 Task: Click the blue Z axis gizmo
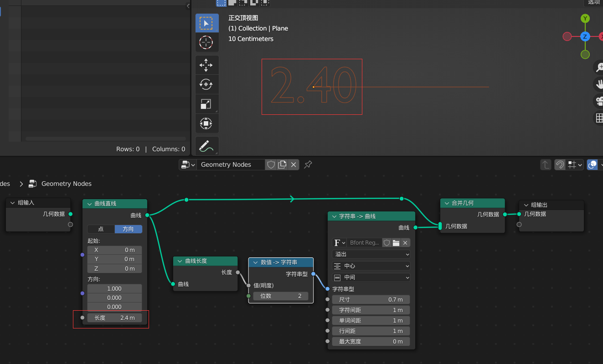pyautogui.click(x=585, y=36)
